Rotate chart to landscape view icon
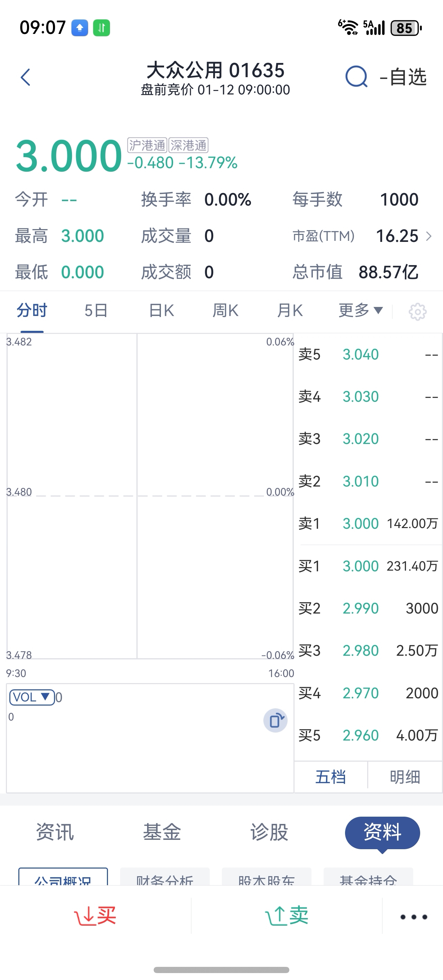 click(x=275, y=720)
